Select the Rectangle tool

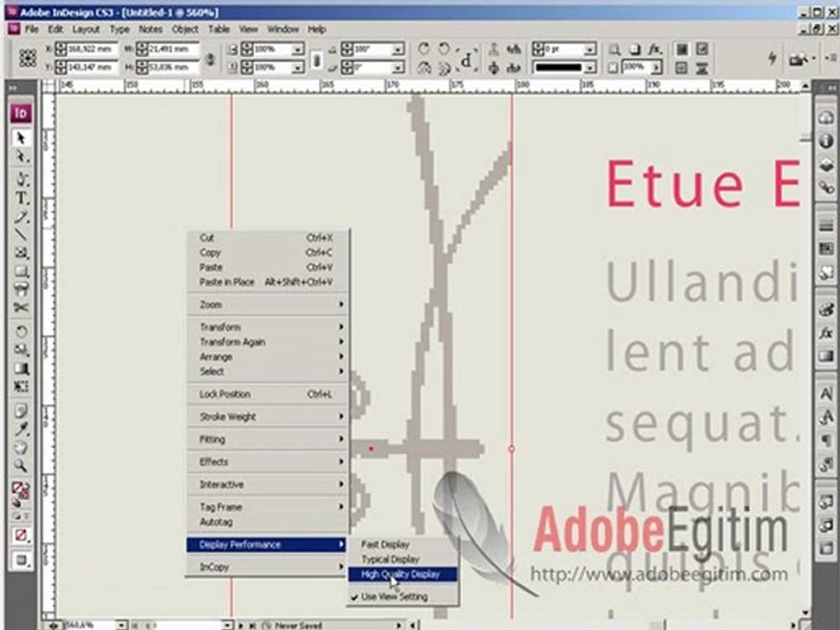pos(21,271)
